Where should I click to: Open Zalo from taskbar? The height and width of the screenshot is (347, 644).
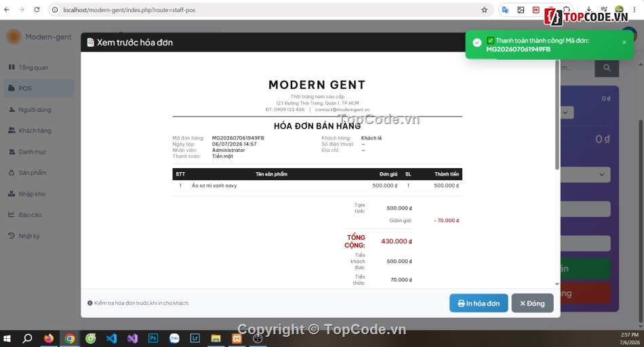click(174, 338)
